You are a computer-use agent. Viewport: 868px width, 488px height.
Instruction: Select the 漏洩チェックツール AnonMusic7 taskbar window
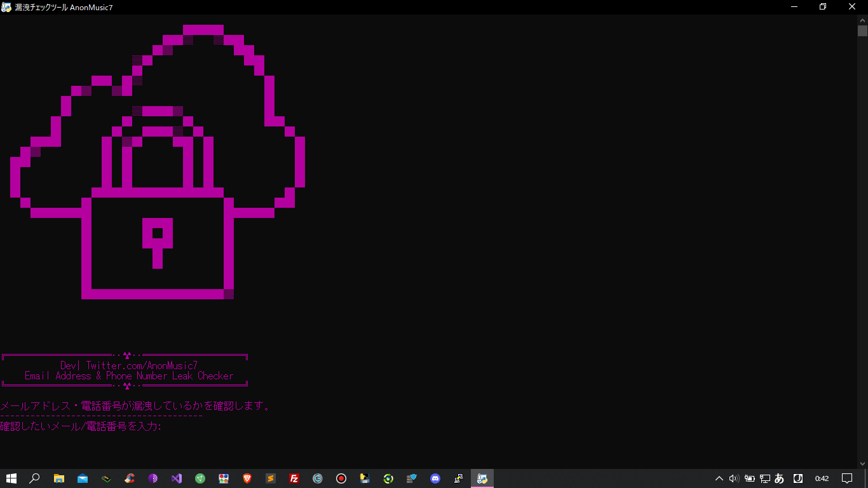pos(482,478)
